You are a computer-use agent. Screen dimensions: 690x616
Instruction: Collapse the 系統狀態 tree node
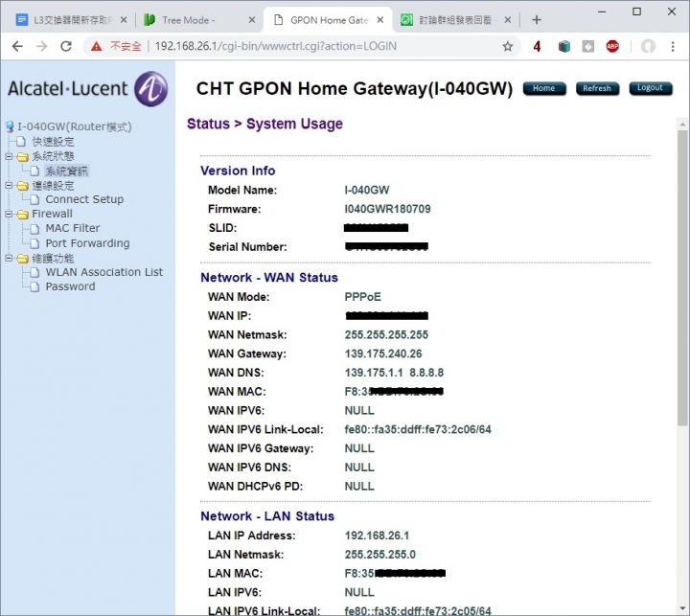point(9,156)
